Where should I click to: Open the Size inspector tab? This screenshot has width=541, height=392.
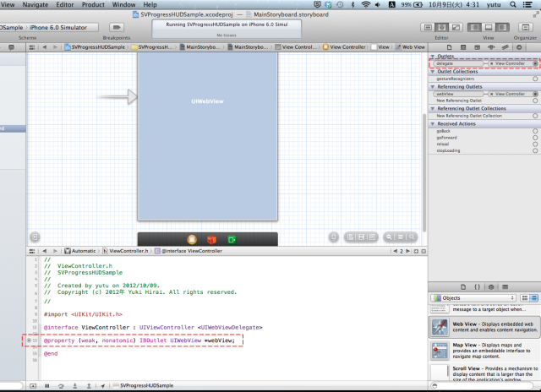(505, 47)
